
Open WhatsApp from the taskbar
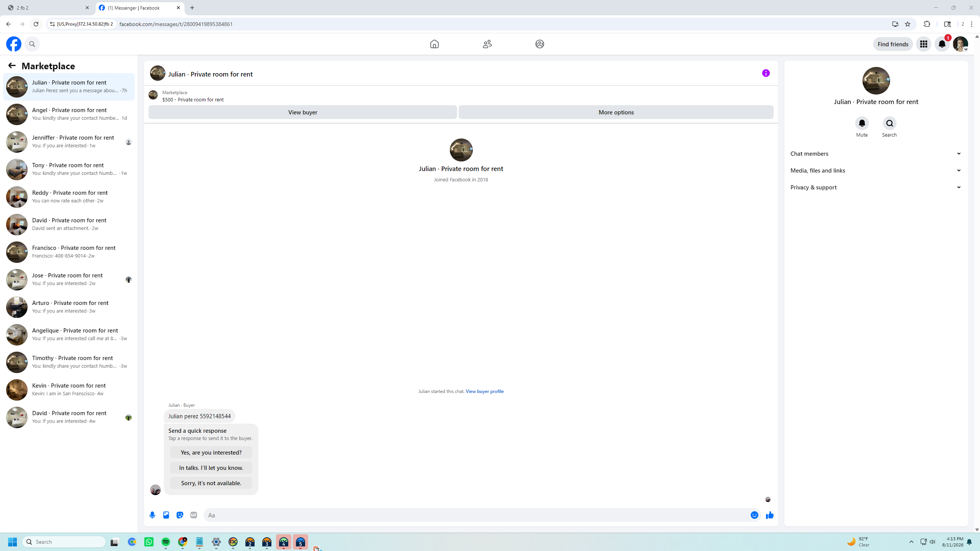149,542
